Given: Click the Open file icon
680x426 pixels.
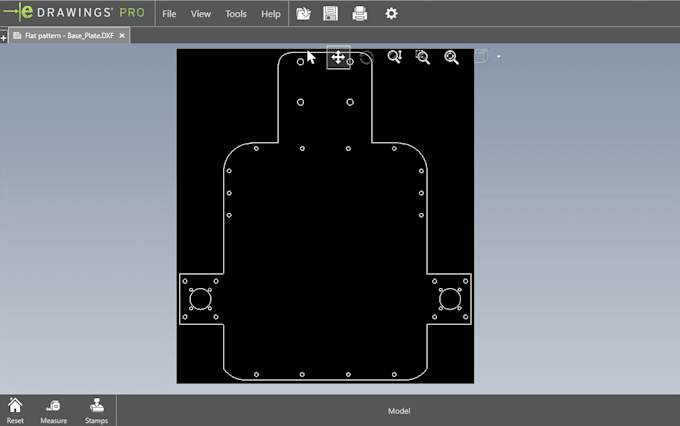Looking at the screenshot, I should pyautogui.click(x=303, y=14).
